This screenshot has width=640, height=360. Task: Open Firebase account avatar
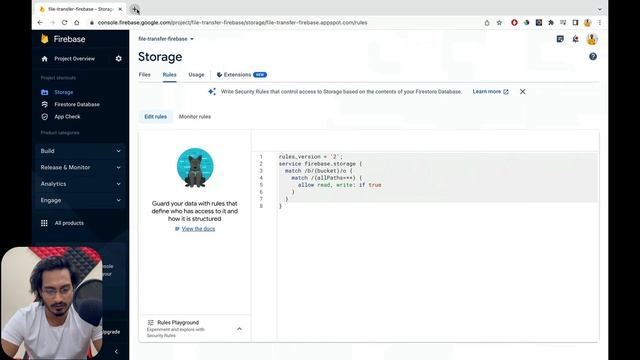[592, 39]
